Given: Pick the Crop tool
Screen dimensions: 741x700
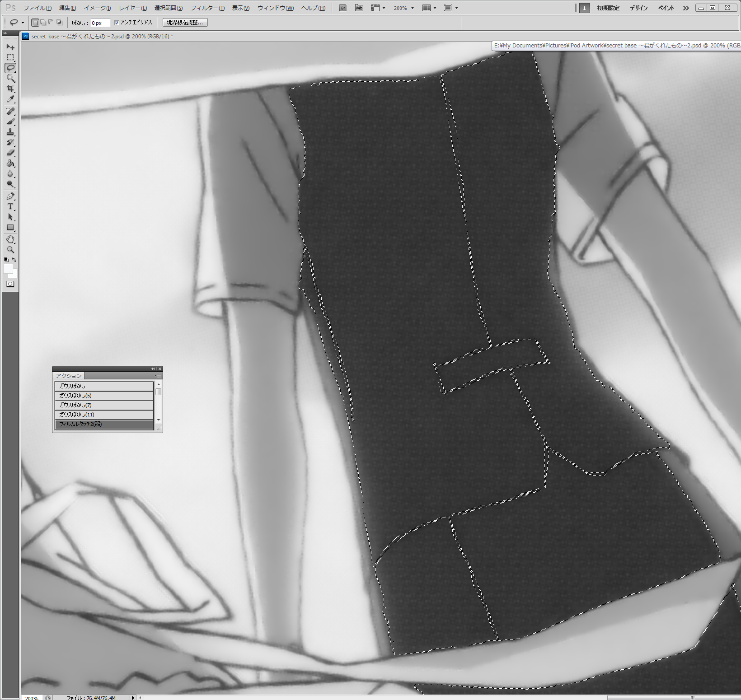Looking at the screenshot, I should [x=10, y=89].
